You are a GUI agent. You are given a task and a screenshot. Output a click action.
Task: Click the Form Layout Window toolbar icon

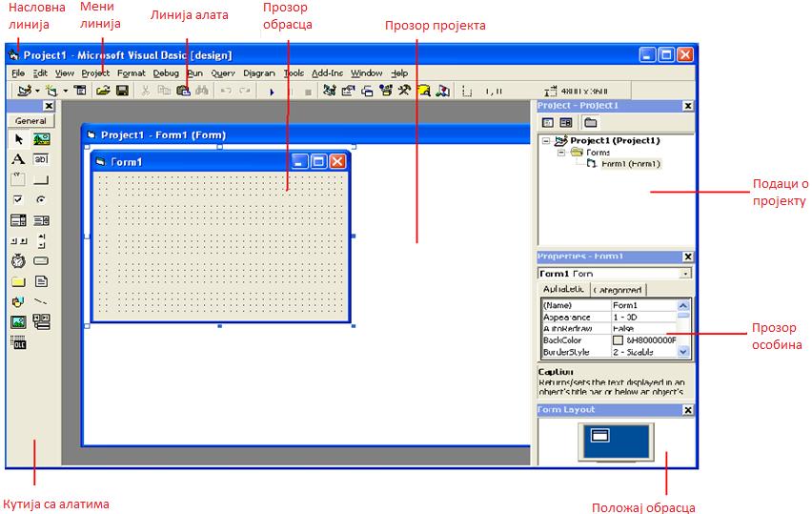coord(367,92)
